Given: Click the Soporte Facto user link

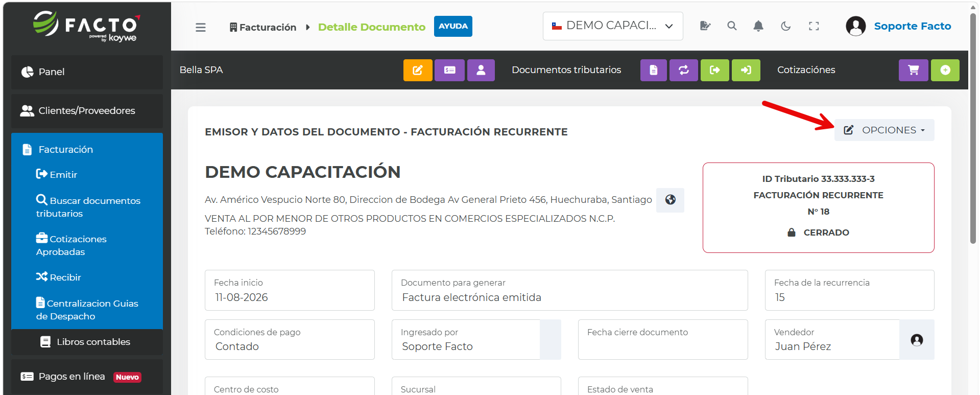Looking at the screenshot, I should tap(913, 26).
